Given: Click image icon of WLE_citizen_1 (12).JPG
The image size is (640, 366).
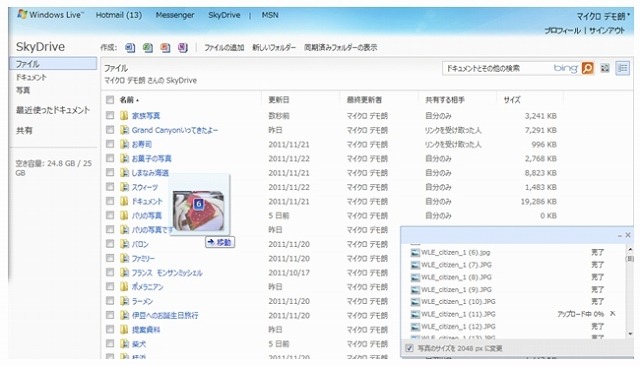Looking at the screenshot, I should (415, 327).
